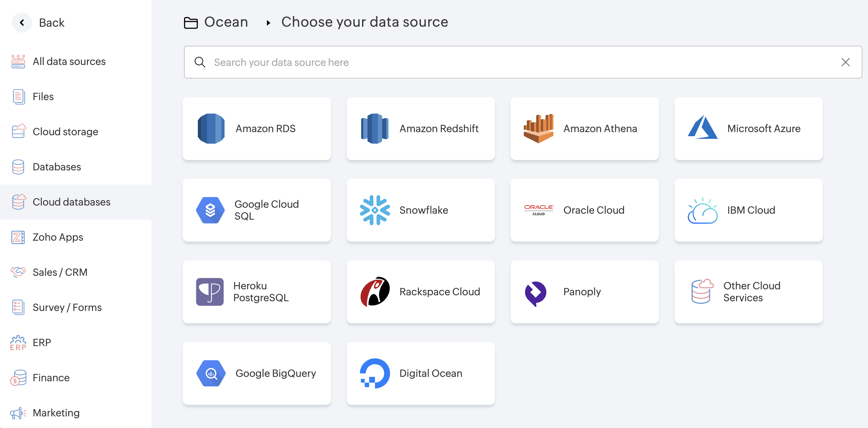Click the Amazon Athena logo

(x=538, y=129)
